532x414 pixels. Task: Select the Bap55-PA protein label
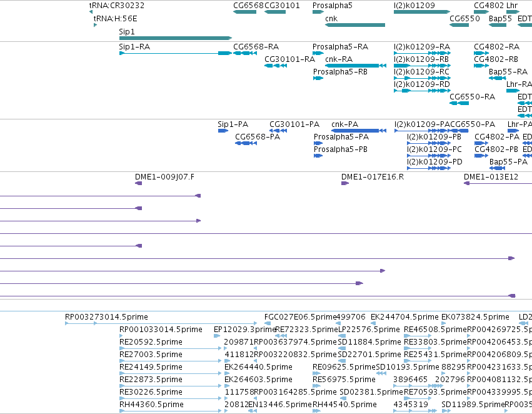pyautogui.click(x=509, y=162)
